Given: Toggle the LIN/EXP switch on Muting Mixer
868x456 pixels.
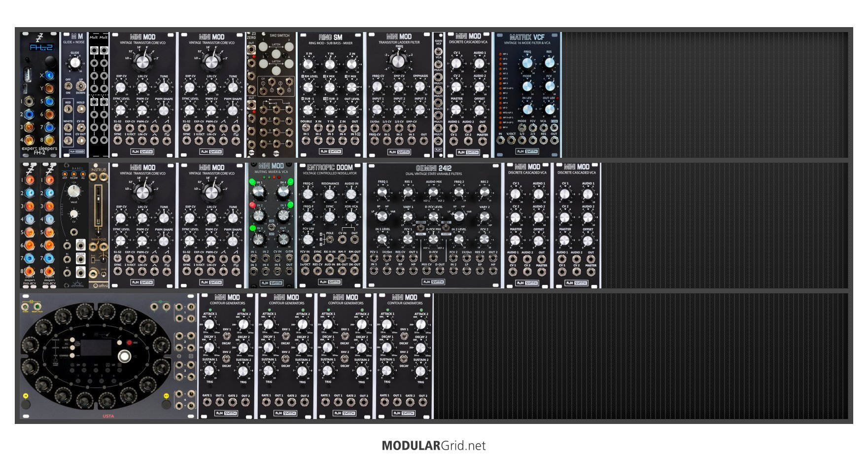Looking at the screenshot, I should pyautogui.click(x=272, y=227).
